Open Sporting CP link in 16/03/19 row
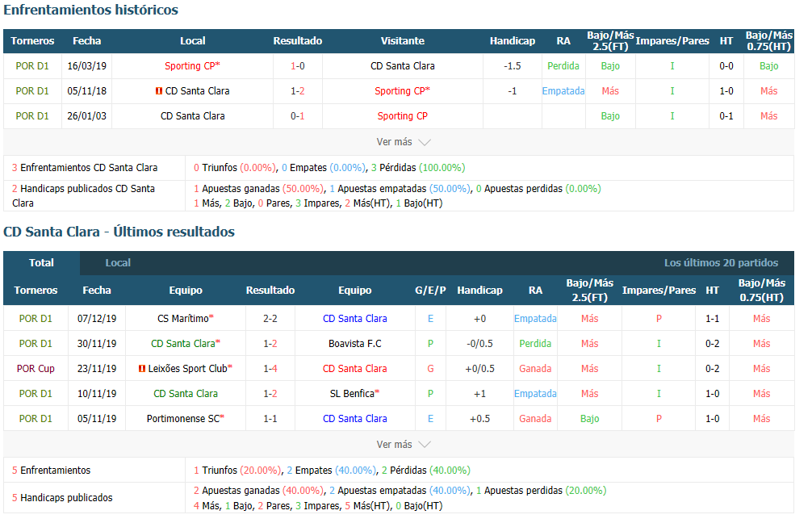812x523 pixels. (x=192, y=65)
